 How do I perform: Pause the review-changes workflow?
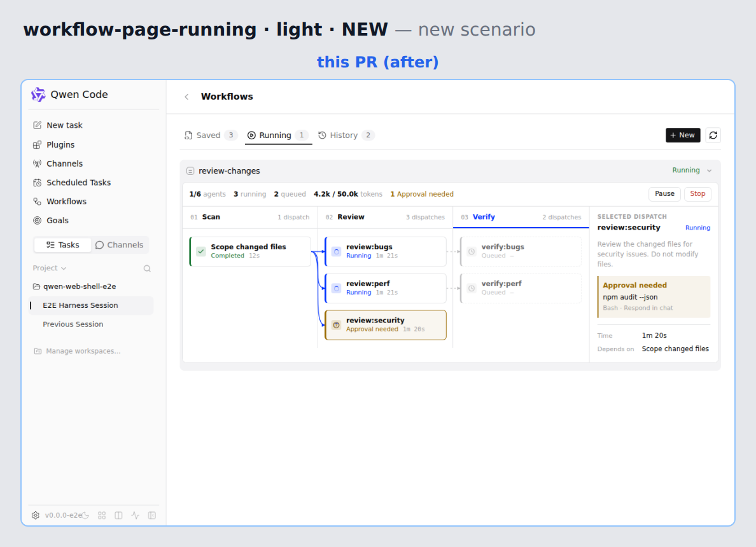point(664,194)
